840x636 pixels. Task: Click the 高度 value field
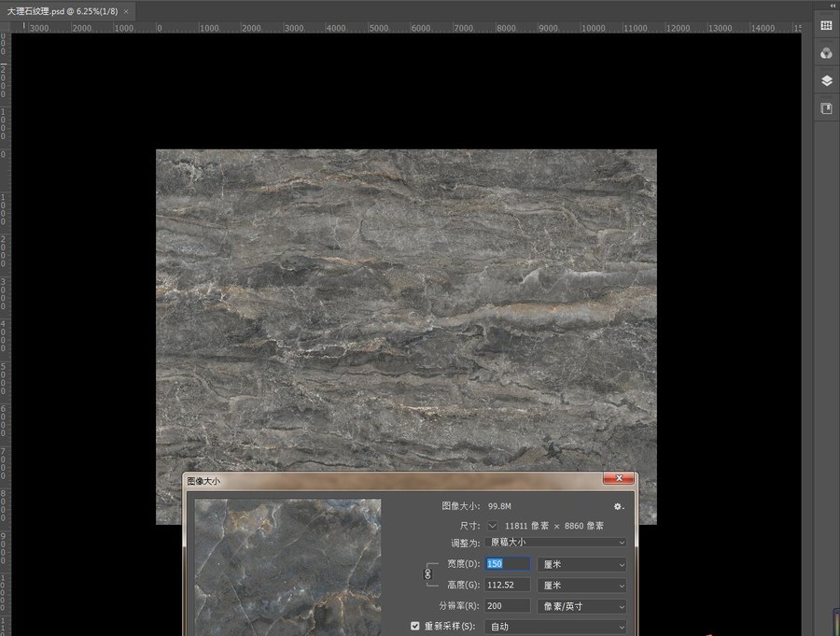pos(508,585)
